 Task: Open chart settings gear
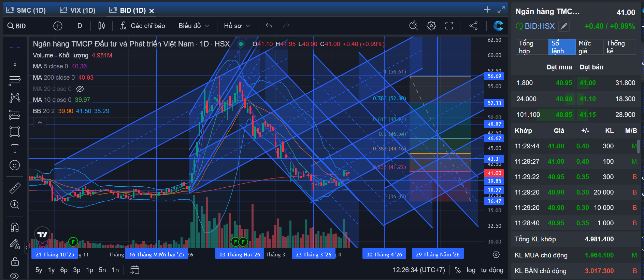click(x=431, y=26)
